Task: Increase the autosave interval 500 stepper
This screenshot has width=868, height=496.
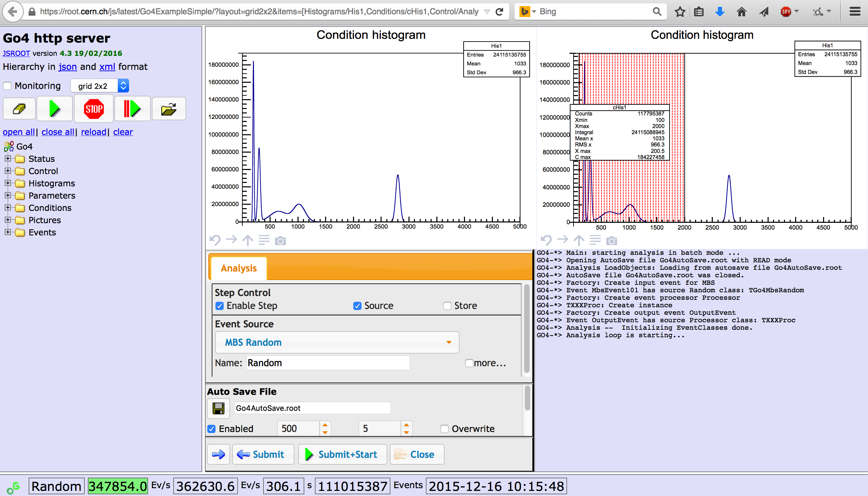Action: tap(325, 425)
